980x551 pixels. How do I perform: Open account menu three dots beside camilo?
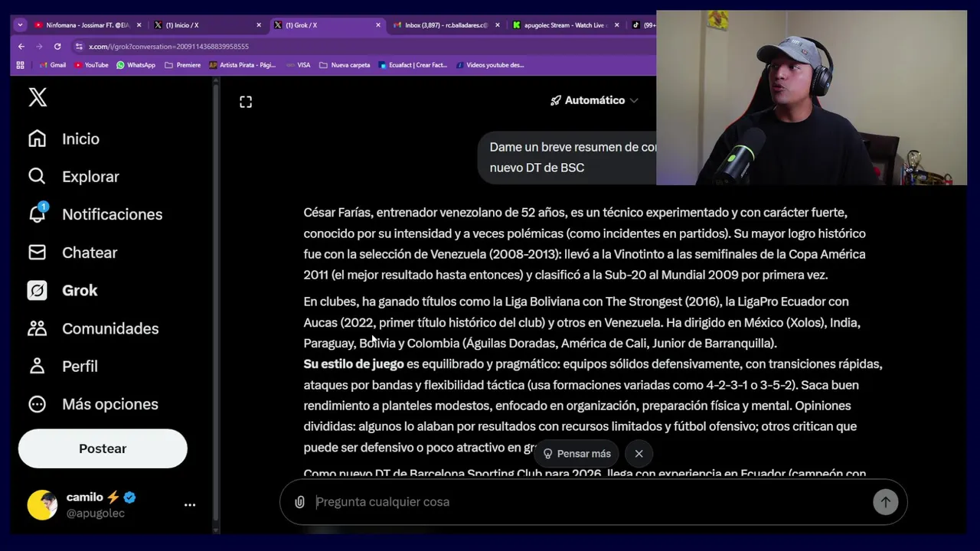(190, 505)
